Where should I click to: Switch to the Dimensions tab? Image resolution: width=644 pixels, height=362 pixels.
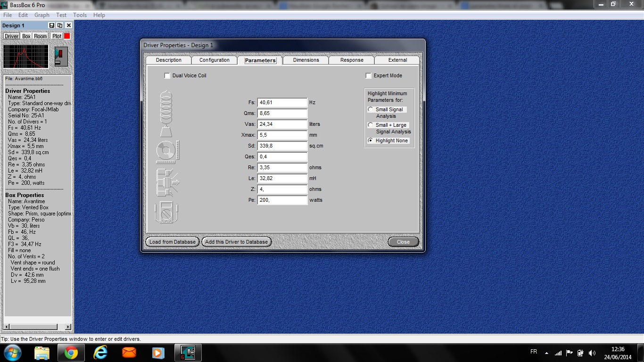[x=306, y=60]
